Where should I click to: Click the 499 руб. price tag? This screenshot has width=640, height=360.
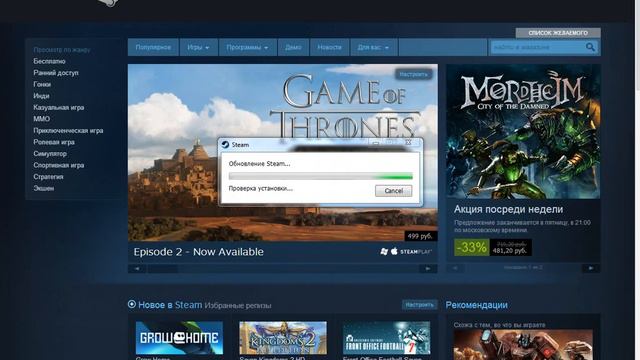(x=421, y=236)
